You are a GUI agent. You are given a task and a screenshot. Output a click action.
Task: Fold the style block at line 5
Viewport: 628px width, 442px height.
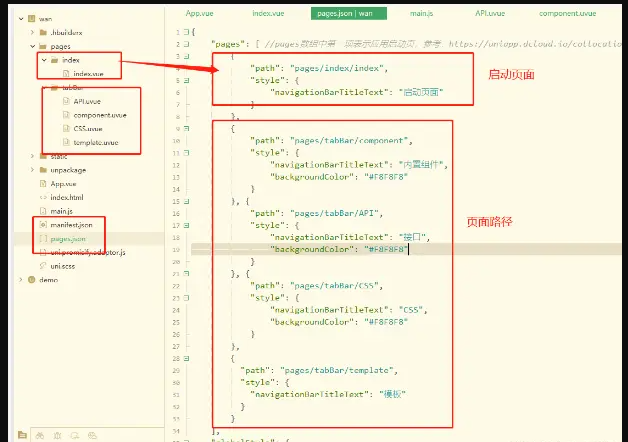[187, 80]
